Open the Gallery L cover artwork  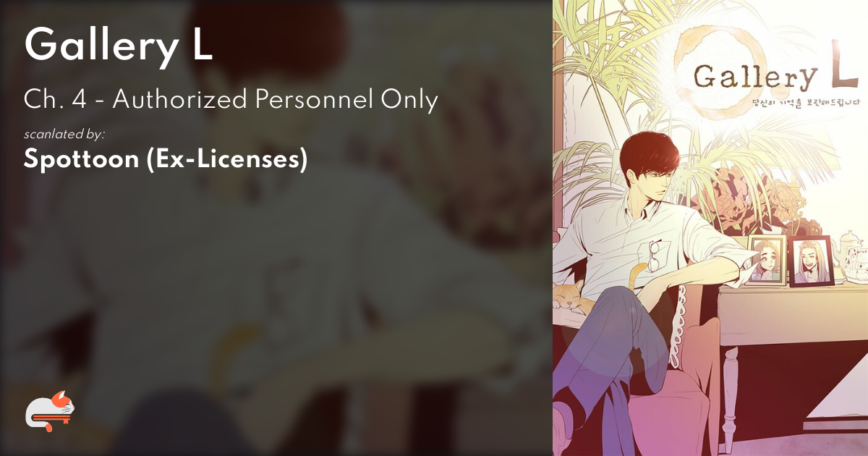coord(710,228)
